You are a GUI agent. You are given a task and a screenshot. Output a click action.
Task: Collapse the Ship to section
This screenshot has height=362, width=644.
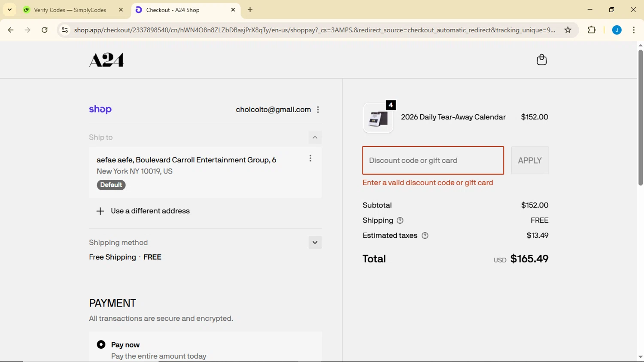click(x=315, y=138)
